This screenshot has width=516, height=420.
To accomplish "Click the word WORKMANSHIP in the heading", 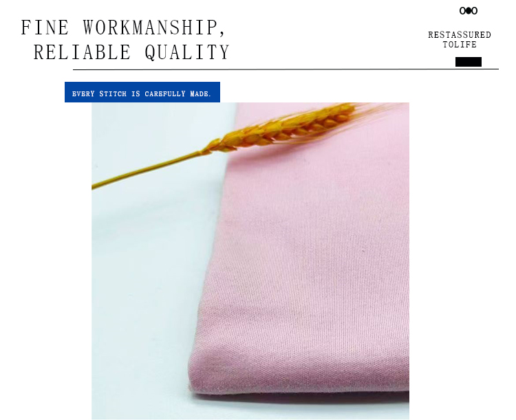I will (x=154, y=27).
